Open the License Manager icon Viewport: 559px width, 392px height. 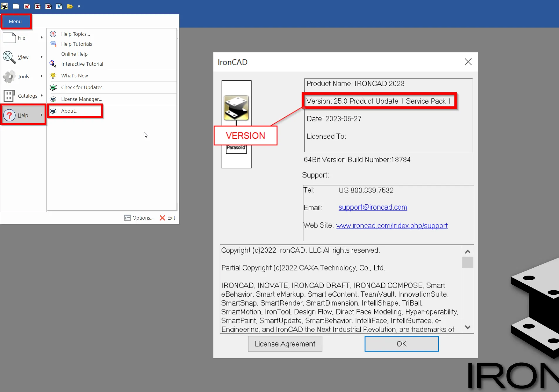click(x=53, y=99)
